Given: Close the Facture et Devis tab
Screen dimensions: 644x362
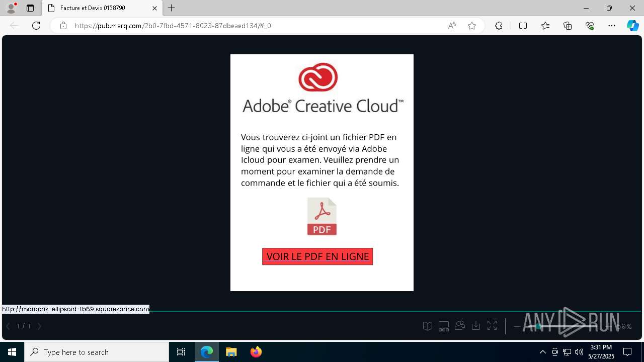Looking at the screenshot, I should coord(155,8).
